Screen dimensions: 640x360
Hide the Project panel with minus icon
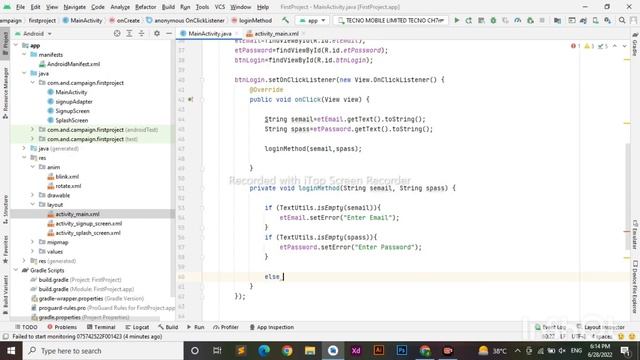[x=169, y=33]
